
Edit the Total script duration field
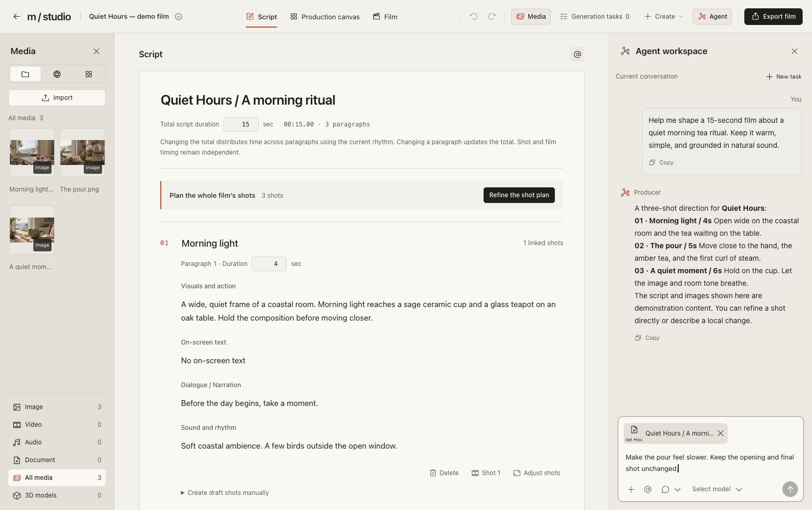coord(241,124)
